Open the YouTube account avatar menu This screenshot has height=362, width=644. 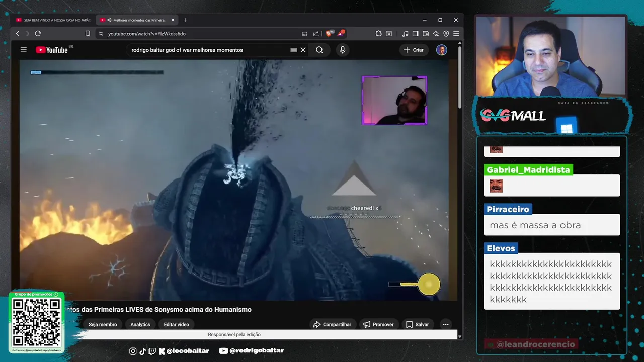[441, 50]
